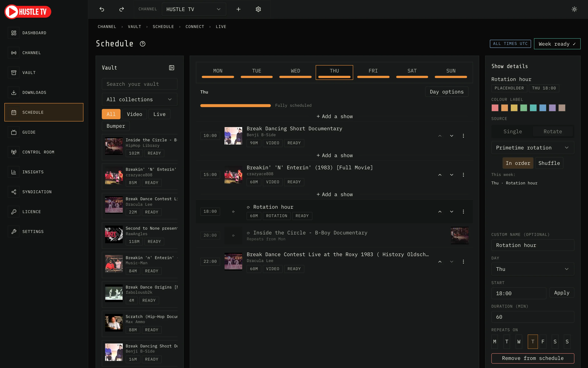Image resolution: width=588 pixels, height=368 pixels.
Task: Open Guide in sidebar
Action: pos(44,132)
